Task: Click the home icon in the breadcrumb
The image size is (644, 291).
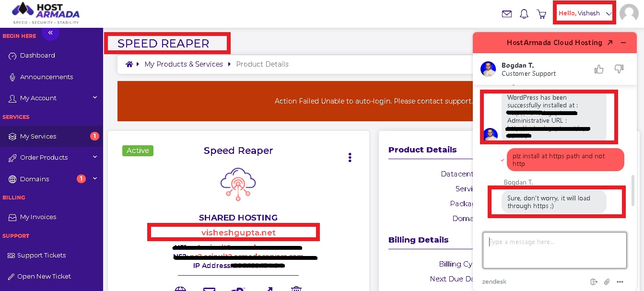Action: pos(129,64)
